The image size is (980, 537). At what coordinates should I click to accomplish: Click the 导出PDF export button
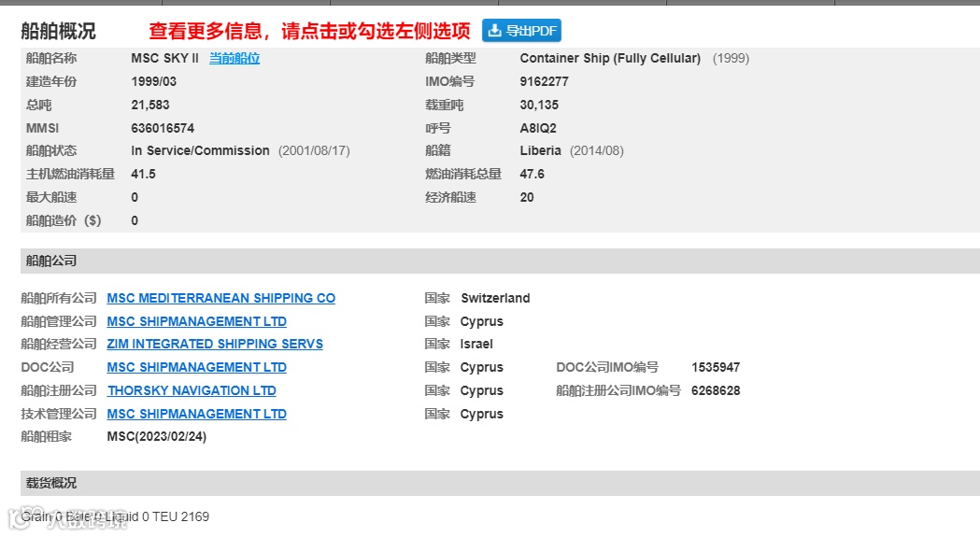point(521,31)
